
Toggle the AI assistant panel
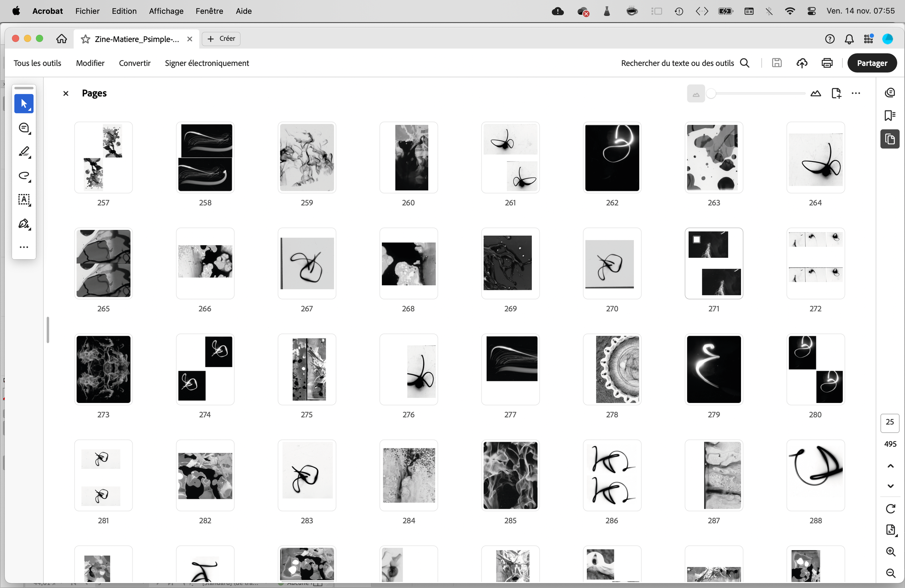click(x=890, y=93)
